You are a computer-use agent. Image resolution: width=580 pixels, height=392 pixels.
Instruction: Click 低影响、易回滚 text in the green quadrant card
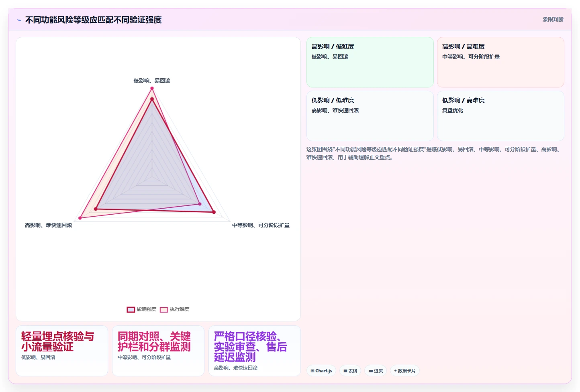[x=330, y=57]
